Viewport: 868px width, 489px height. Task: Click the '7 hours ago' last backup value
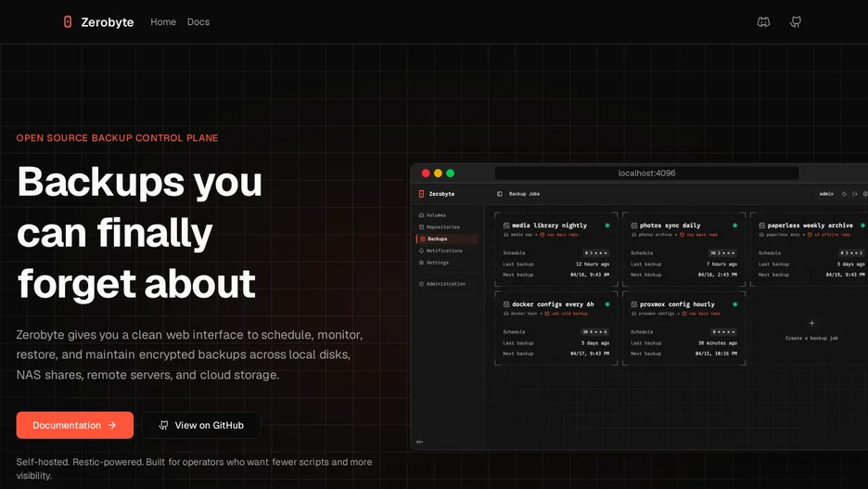pos(721,264)
